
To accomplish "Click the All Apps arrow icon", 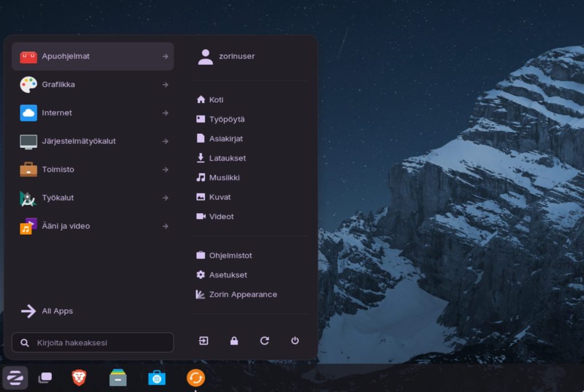I will point(29,311).
